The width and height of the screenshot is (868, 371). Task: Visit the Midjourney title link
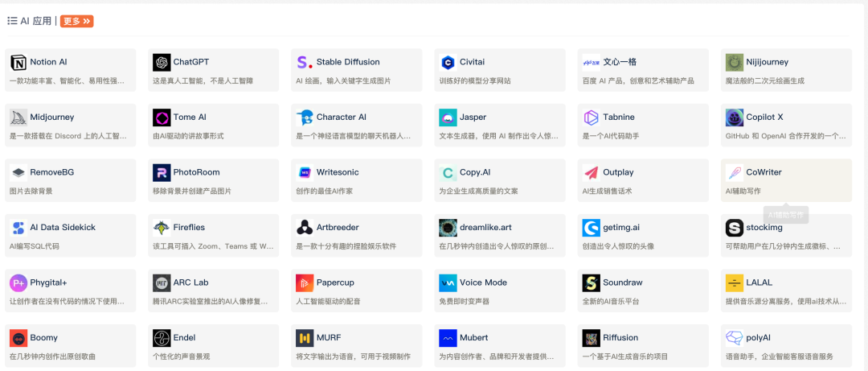(x=52, y=117)
